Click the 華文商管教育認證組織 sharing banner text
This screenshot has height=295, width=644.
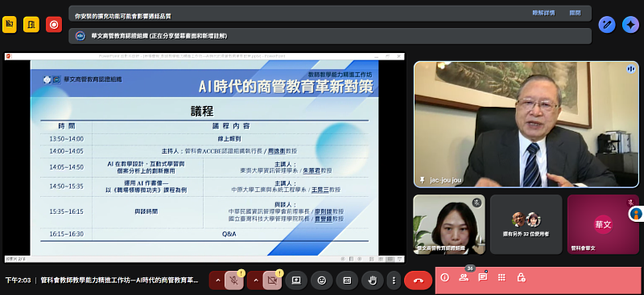(159, 36)
